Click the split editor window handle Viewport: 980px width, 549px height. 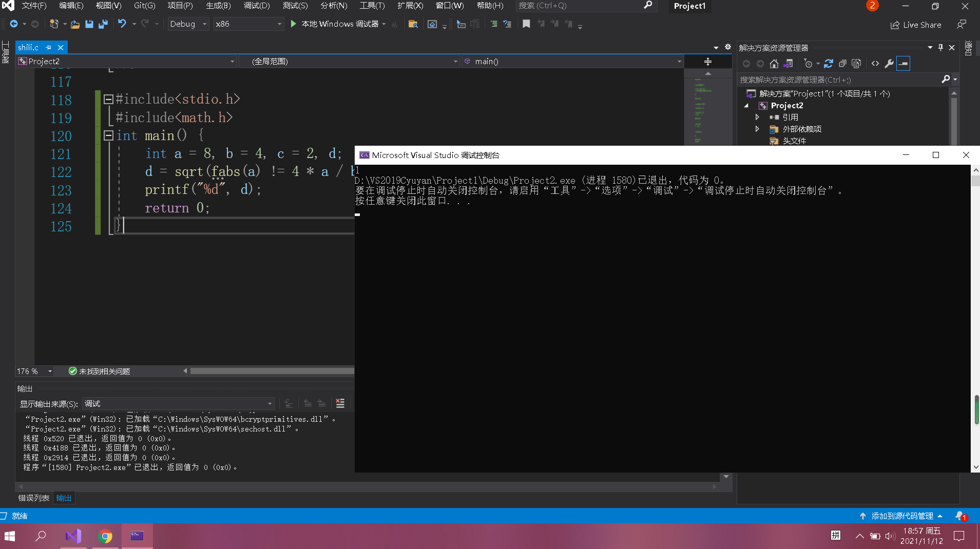click(707, 62)
